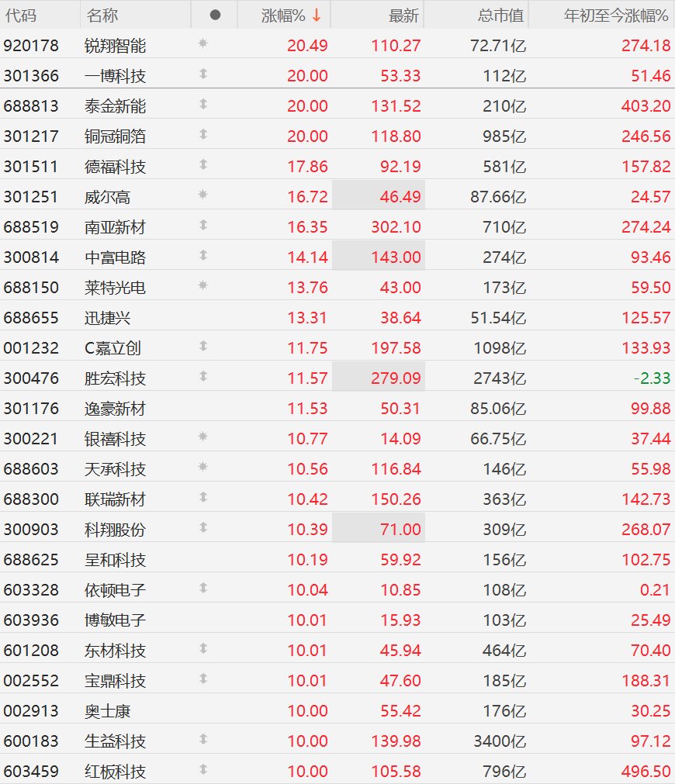Sort by the 总市值 column header
This screenshot has height=784, width=675.
pos(500,16)
